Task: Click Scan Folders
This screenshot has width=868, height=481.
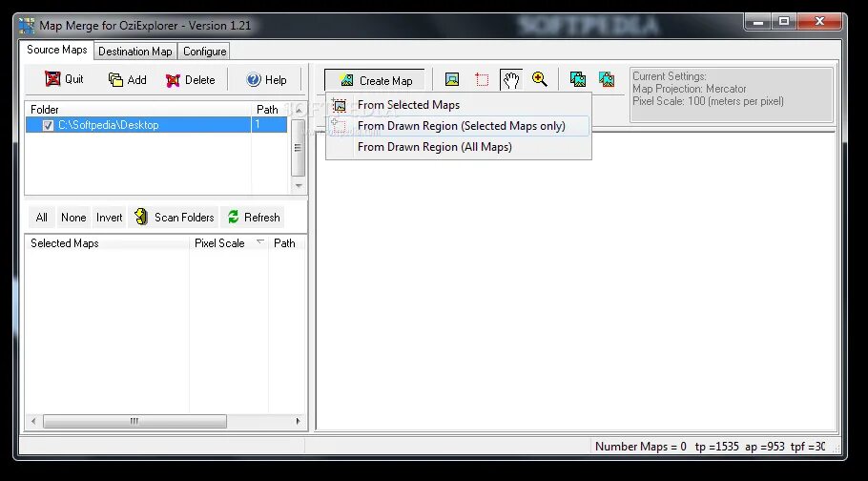Action: (x=174, y=218)
